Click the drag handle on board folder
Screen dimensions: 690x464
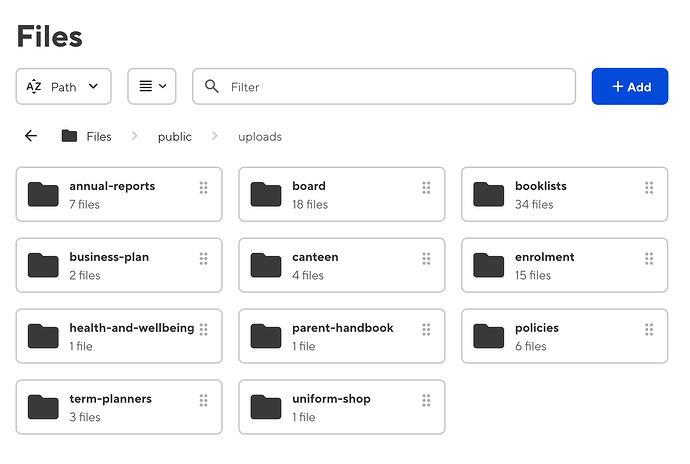[x=426, y=187]
